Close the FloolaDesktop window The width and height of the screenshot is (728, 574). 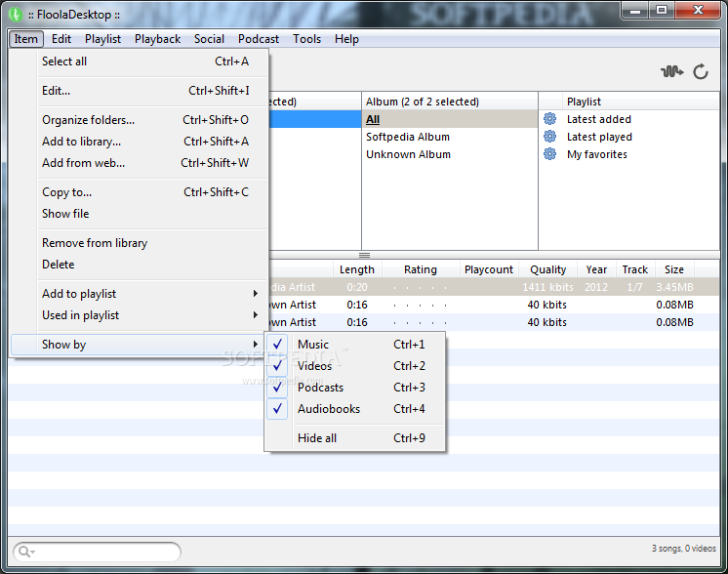click(x=698, y=10)
